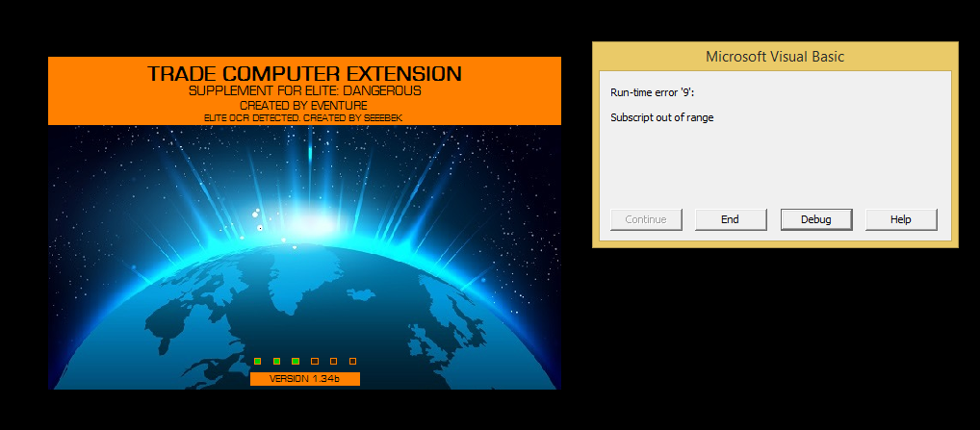
Task: Click the planet splash screen image
Action: click(304, 257)
